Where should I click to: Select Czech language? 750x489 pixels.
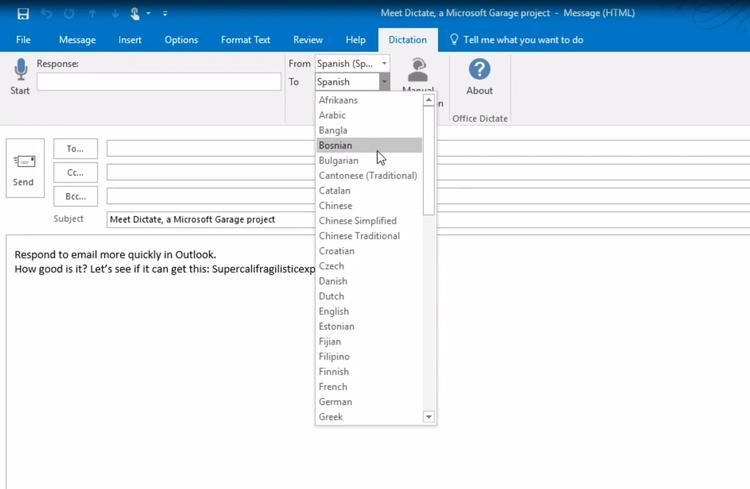tap(369, 266)
